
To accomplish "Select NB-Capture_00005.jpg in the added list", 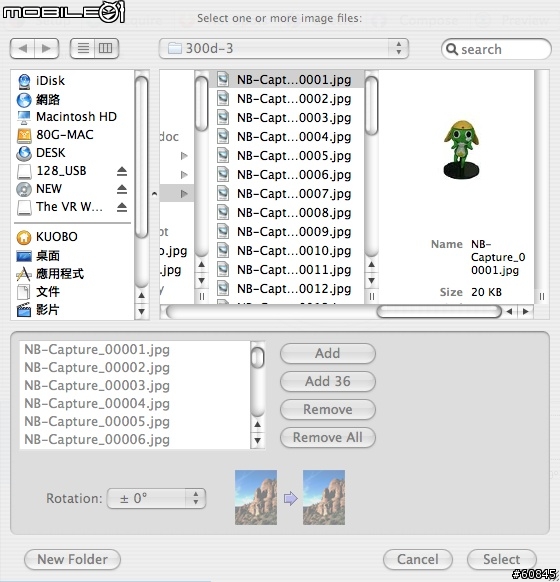I will (x=135, y=422).
